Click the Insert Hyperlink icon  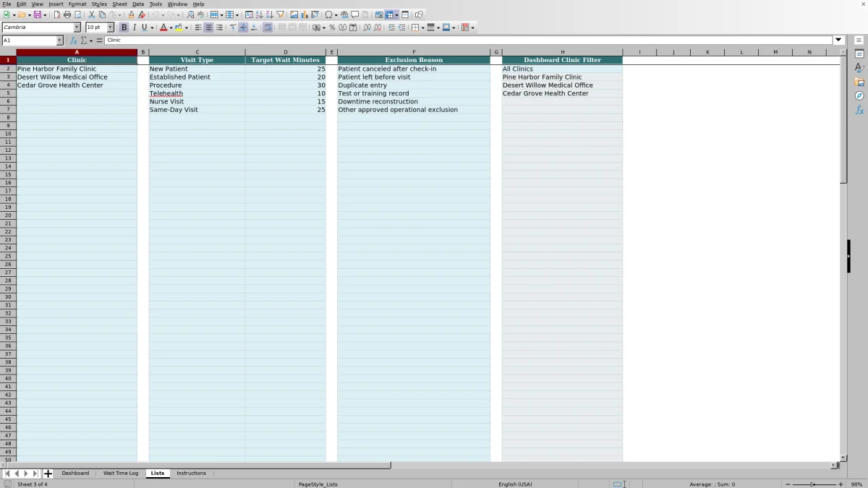click(x=344, y=14)
